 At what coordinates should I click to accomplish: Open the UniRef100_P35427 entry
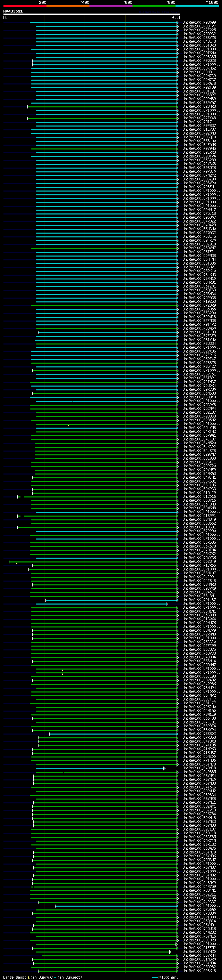(x=199, y=367)
